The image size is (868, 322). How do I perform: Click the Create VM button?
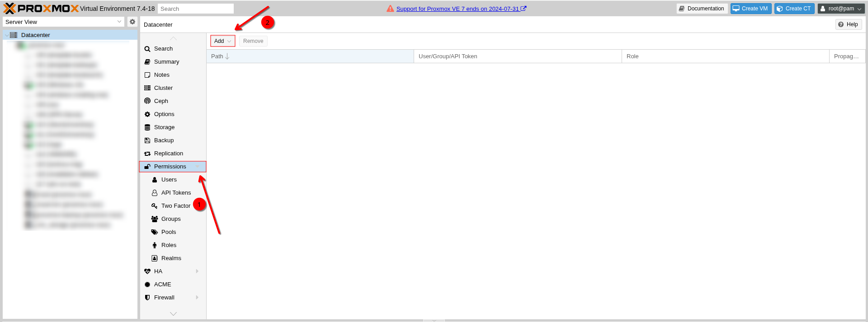coord(750,9)
